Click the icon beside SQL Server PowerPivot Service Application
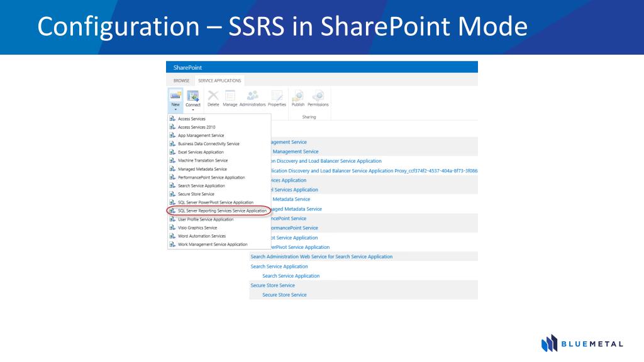This screenshot has height=362, width=644. click(172, 202)
